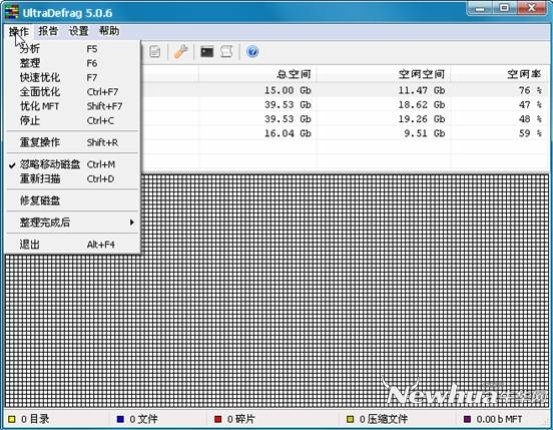The image size is (553, 430).
Task: Click the red 碎片 legend swatch
Action: (x=218, y=419)
